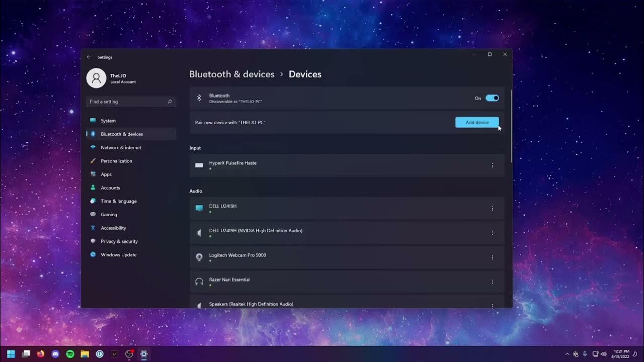Click the focus assist moon icon
The image size is (644, 362).
click(x=635, y=354)
